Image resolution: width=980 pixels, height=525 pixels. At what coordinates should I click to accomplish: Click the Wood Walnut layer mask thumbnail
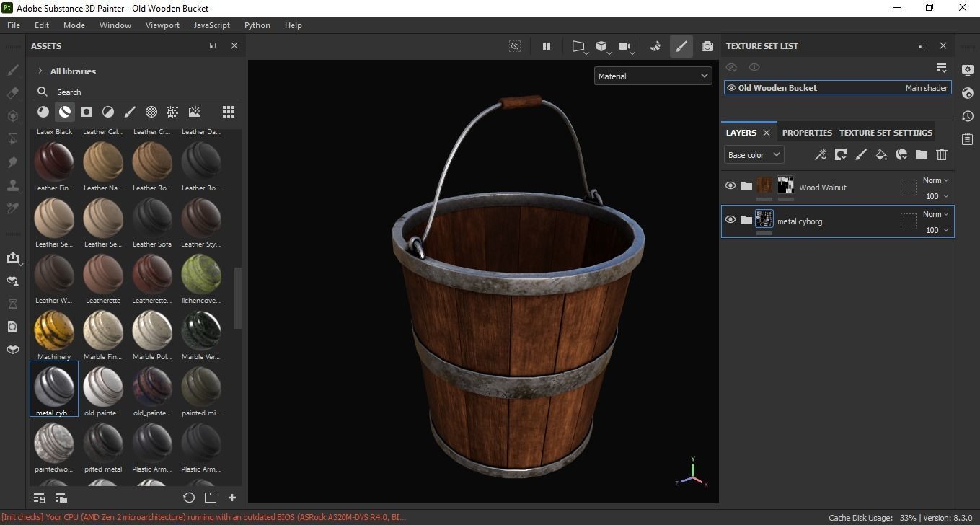pos(785,185)
